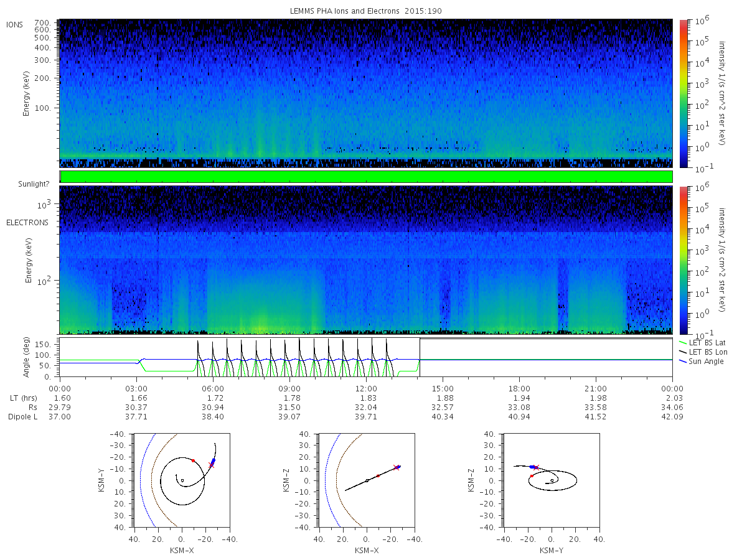Click the green Sunlight indicator bar
747x560 pixels.
tap(366, 177)
